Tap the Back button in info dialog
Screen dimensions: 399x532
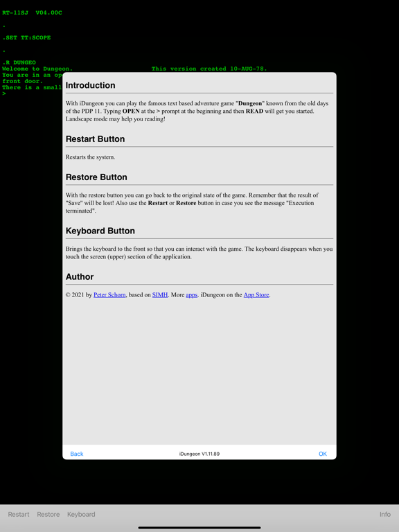(x=77, y=454)
